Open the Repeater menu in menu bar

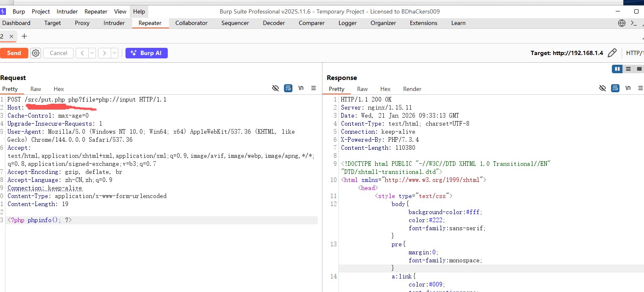pos(96,11)
